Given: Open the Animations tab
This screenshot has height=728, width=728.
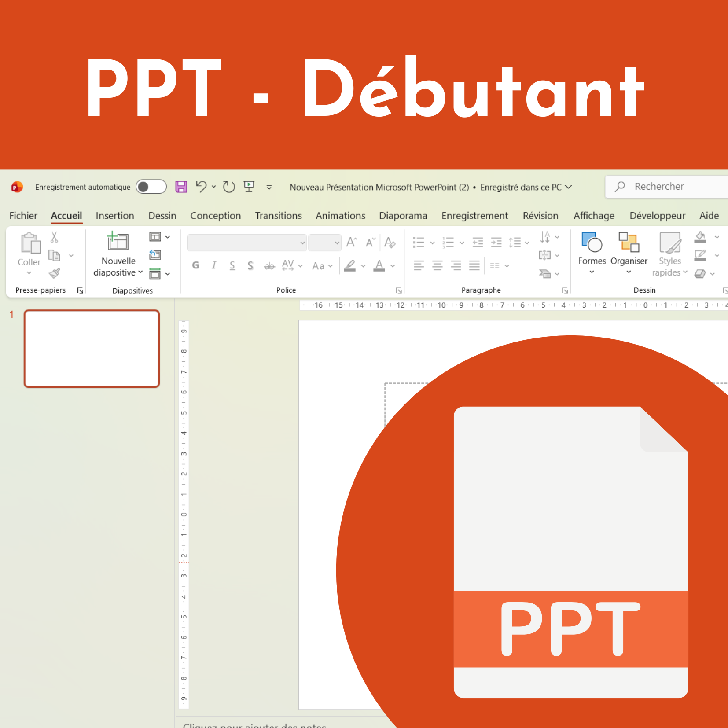Looking at the screenshot, I should point(340,216).
